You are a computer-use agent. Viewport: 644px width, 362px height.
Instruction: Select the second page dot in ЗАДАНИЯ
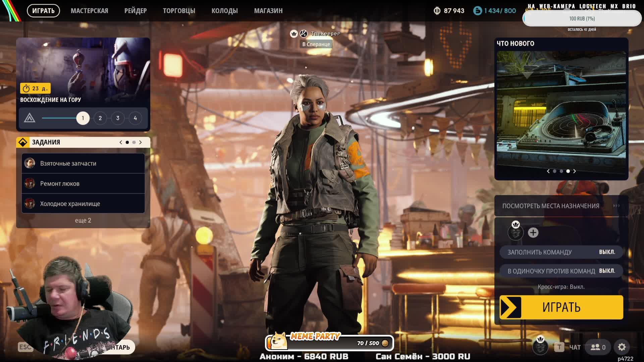coord(134,142)
